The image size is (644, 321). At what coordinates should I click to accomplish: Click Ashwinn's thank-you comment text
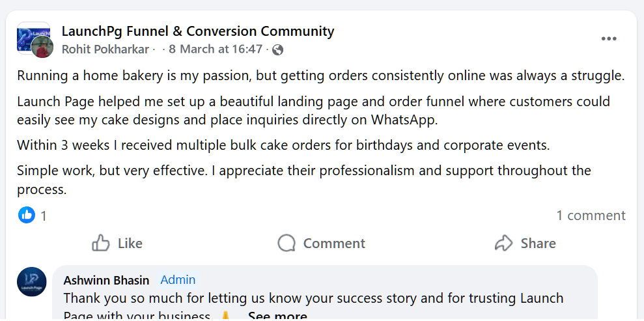313,298
